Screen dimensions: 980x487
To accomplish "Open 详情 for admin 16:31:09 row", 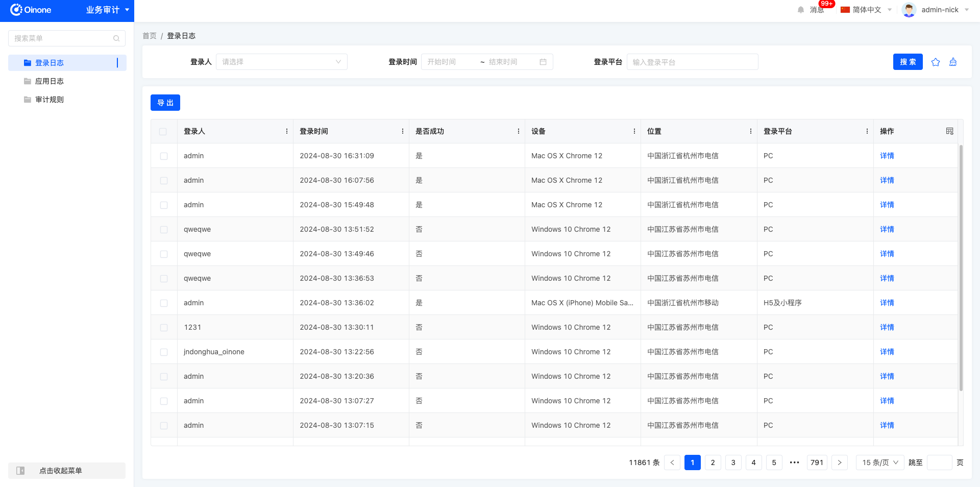I will (x=887, y=156).
